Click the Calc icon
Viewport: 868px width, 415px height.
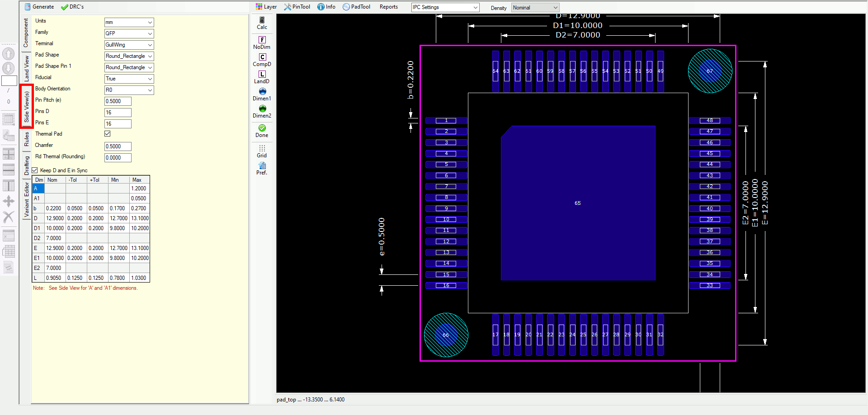262,20
